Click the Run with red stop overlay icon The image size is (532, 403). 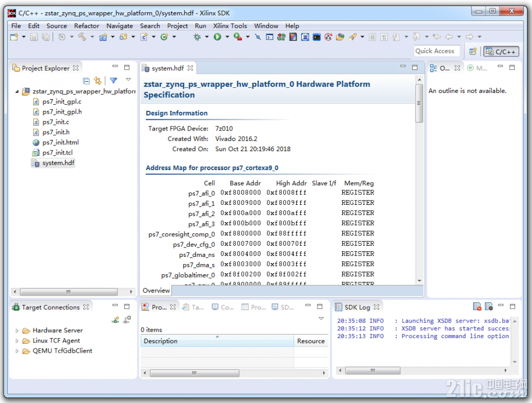click(x=238, y=36)
